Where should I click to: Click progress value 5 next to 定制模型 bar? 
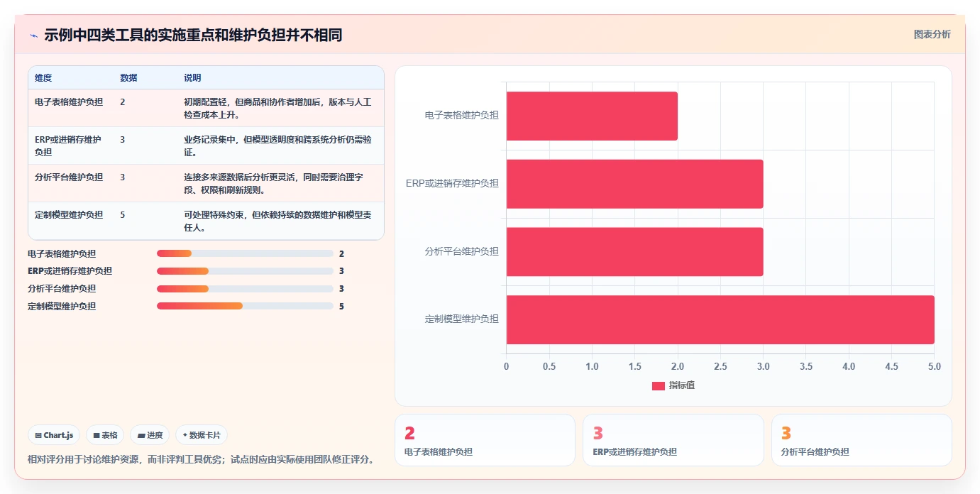tap(341, 307)
